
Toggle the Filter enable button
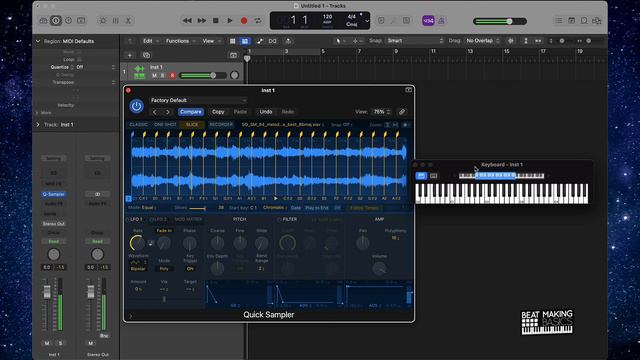[x=279, y=220]
